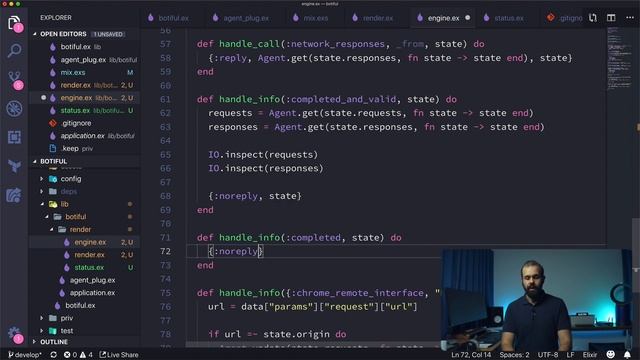640x360 pixels.
Task: Click unsaved dot on engine.ex tab
Action: pos(468,18)
